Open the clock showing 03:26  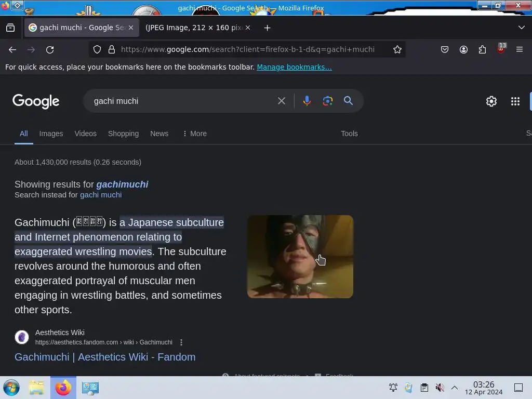click(484, 388)
